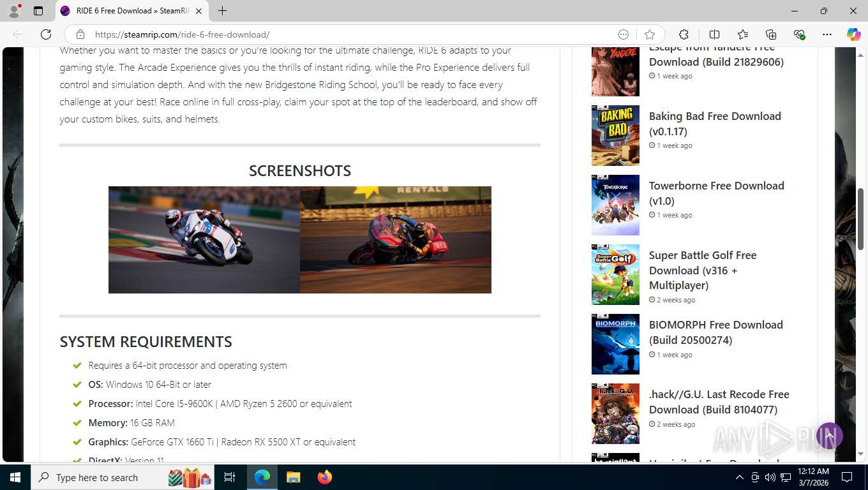Open the network status tray icon
868x490 pixels.
click(x=786, y=477)
